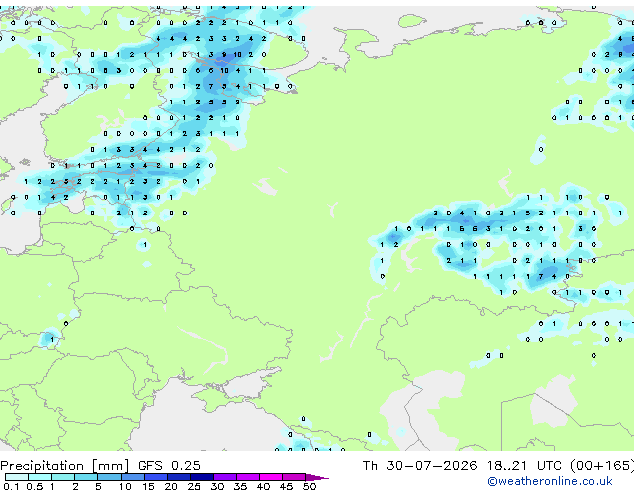Click the 'Precipitation [mm]' title label
Screen dimensions: 634x490
[x=65, y=466]
